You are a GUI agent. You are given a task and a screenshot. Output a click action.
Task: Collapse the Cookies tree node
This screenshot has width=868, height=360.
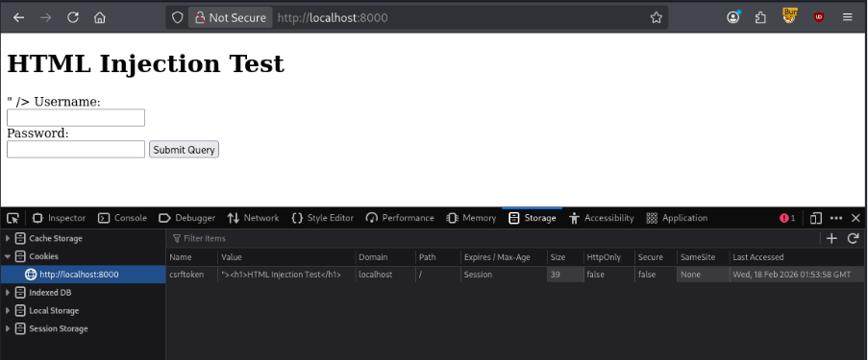pyautogui.click(x=8, y=256)
